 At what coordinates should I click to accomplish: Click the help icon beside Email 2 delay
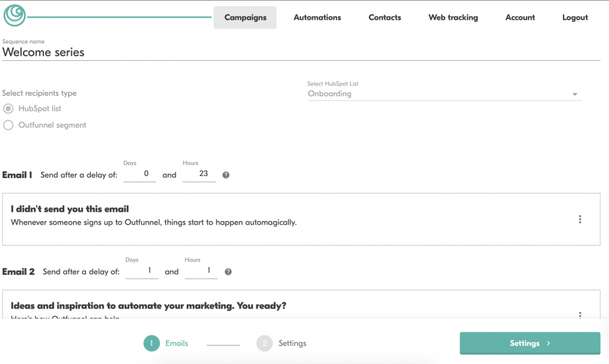pos(228,272)
